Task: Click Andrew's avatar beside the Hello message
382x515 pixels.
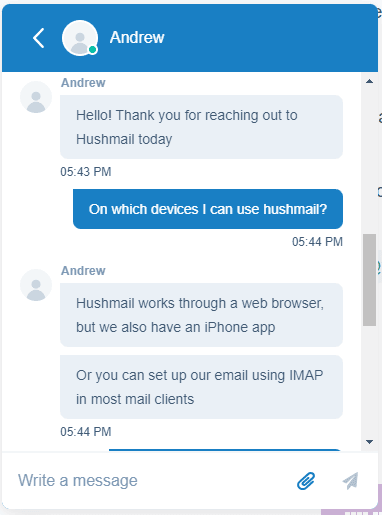Action: pyautogui.click(x=36, y=97)
